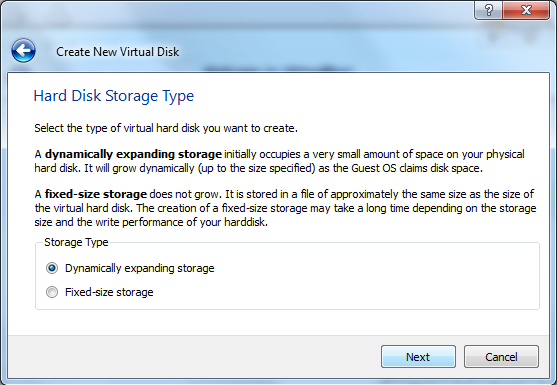The width and height of the screenshot is (557, 385).
Task: Go back using the blue arrow icon
Action: [x=23, y=51]
